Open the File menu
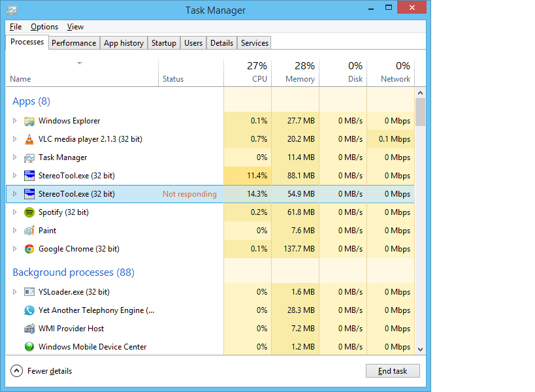Screen dimensions: 535x392 pyautogui.click(x=16, y=27)
